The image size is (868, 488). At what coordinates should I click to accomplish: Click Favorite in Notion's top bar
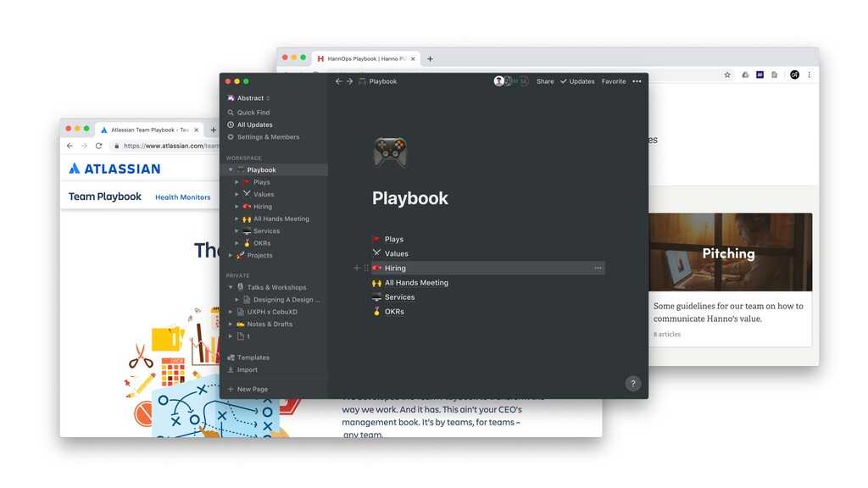[x=614, y=81]
